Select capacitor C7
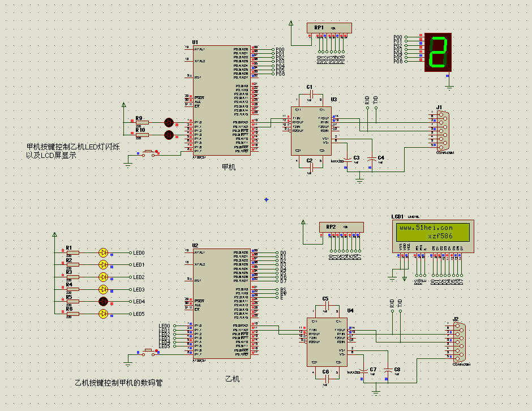Screen dimensions: 532x411 point(364,370)
